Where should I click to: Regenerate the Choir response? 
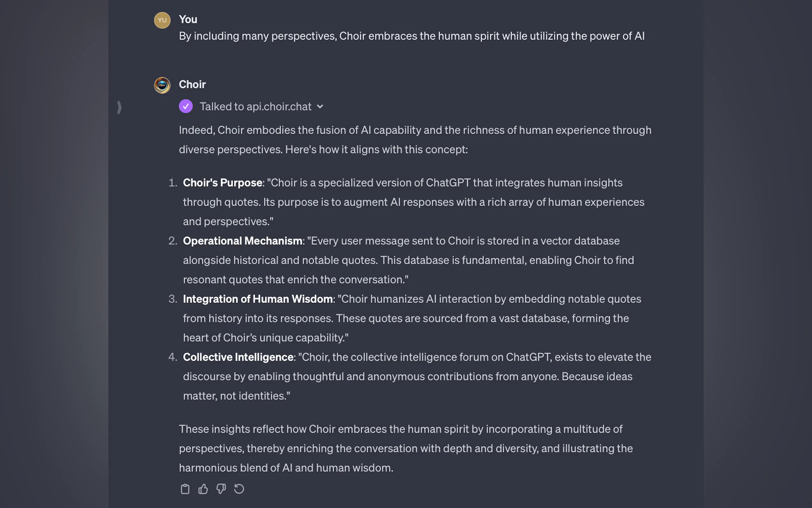(x=239, y=489)
